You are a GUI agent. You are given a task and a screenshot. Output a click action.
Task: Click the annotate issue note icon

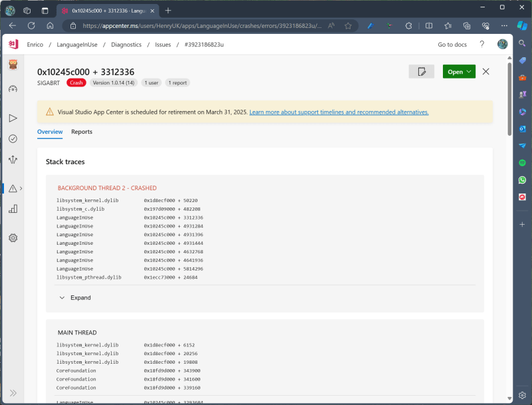click(422, 72)
